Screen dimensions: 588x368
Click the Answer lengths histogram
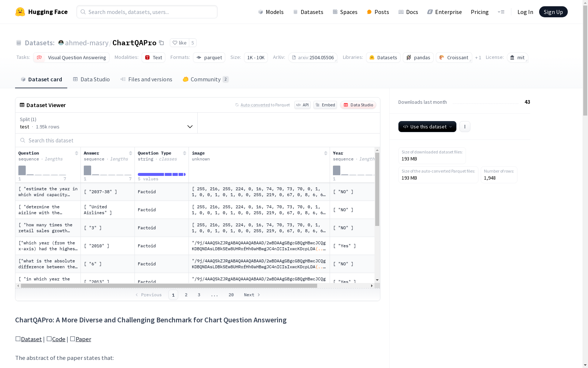[107, 170]
